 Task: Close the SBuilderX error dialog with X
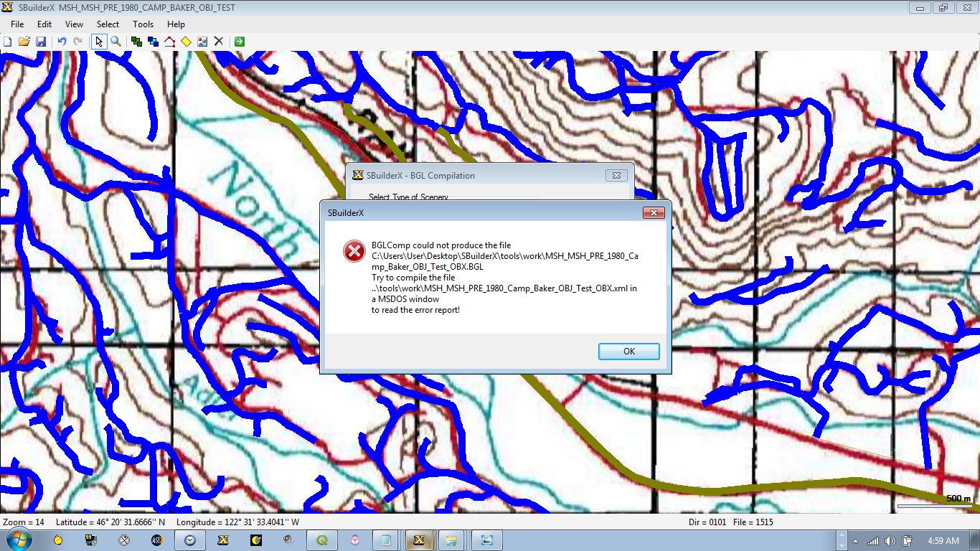pos(653,213)
